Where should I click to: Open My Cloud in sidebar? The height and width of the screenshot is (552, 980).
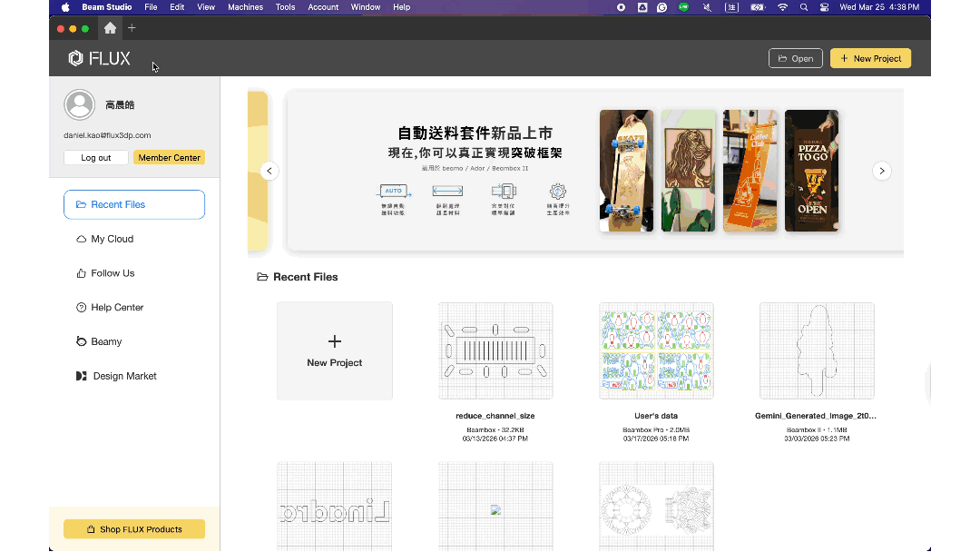(134, 239)
